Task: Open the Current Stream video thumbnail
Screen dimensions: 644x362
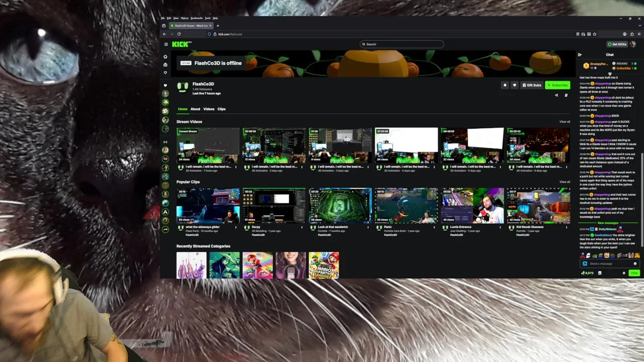Action: tap(208, 145)
